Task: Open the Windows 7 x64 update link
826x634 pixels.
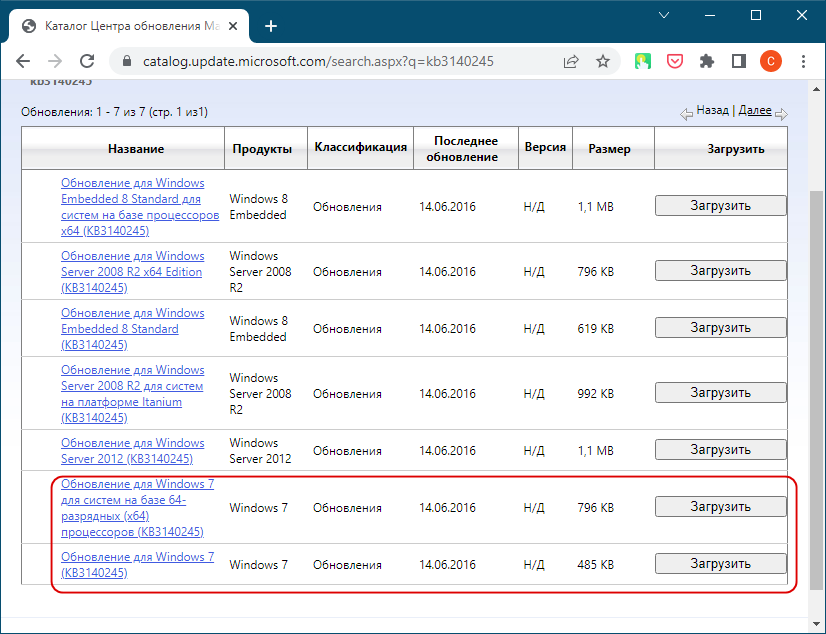Action: coord(137,508)
